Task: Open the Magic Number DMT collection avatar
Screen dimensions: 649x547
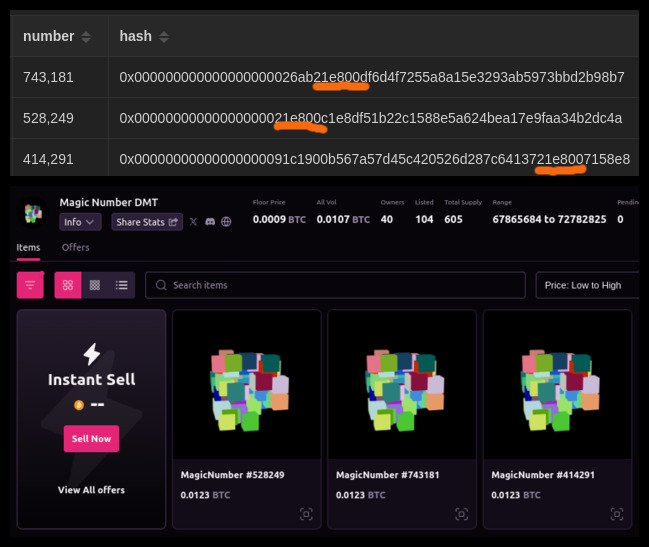Action: click(x=34, y=213)
